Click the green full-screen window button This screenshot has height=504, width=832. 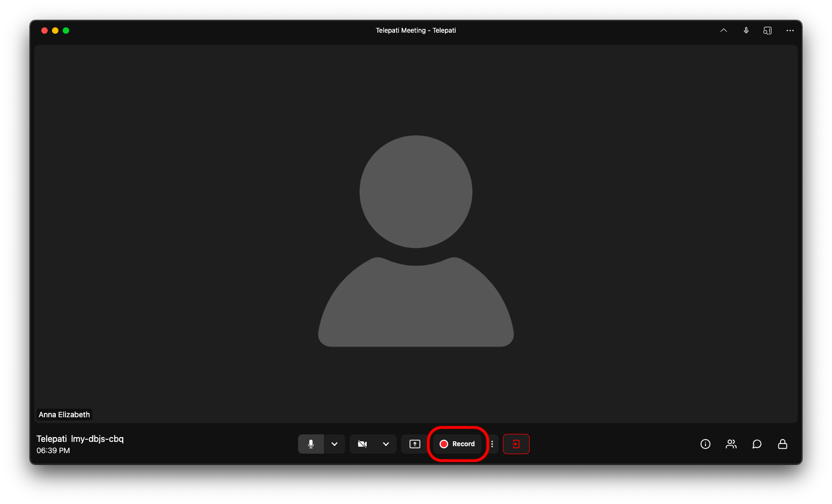(66, 31)
